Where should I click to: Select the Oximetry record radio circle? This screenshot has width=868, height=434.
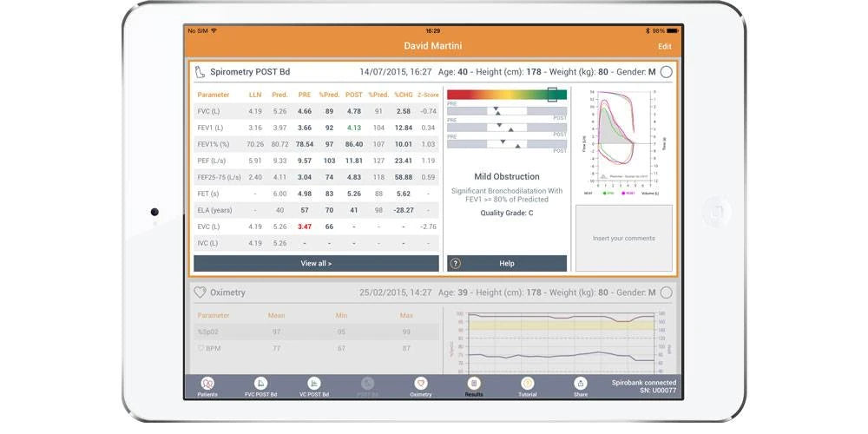click(x=667, y=293)
